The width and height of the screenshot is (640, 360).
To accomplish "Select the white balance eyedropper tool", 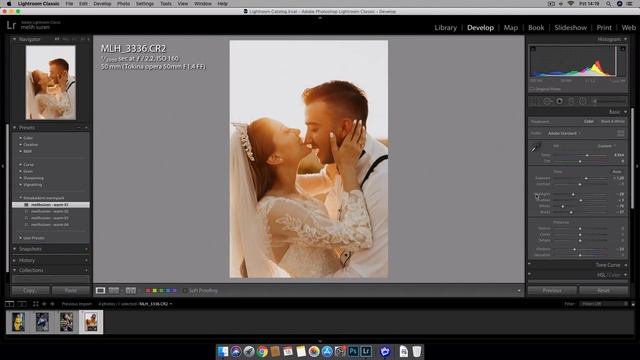I will tap(535, 147).
